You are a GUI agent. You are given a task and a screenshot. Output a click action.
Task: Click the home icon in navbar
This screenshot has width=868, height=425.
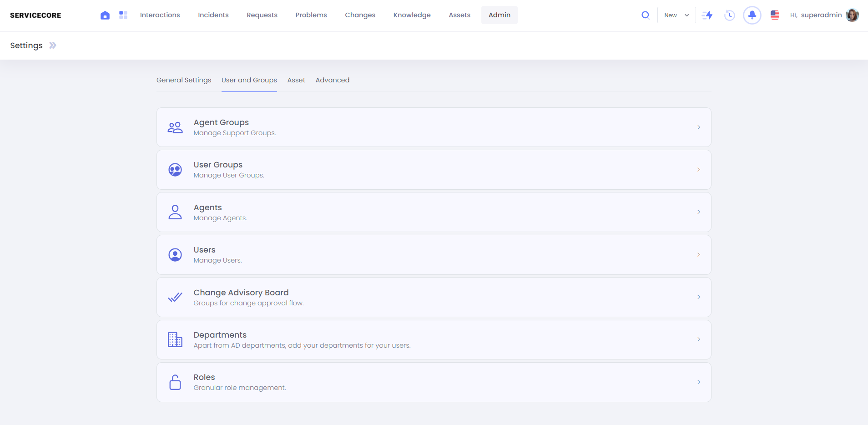click(x=105, y=15)
